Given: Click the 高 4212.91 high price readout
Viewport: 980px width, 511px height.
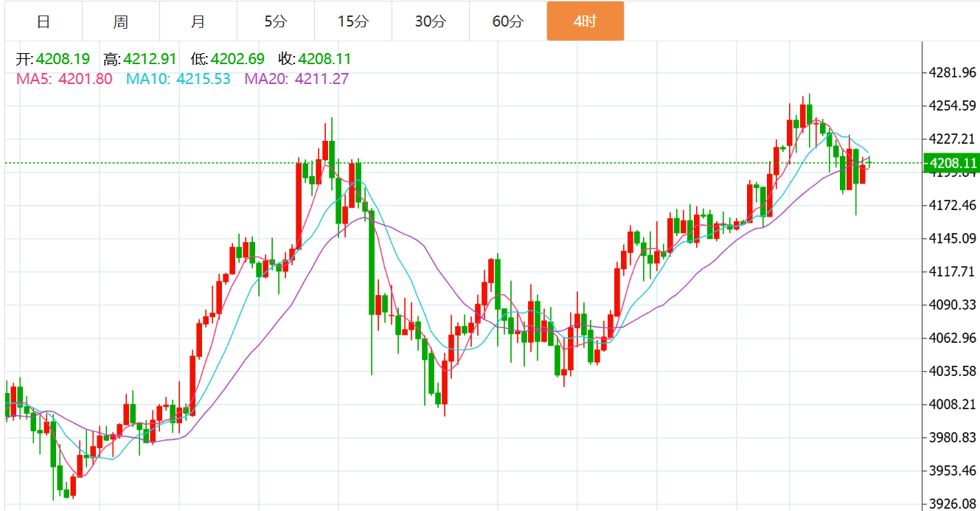Looking at the screenshot, I should coord(140,59).
